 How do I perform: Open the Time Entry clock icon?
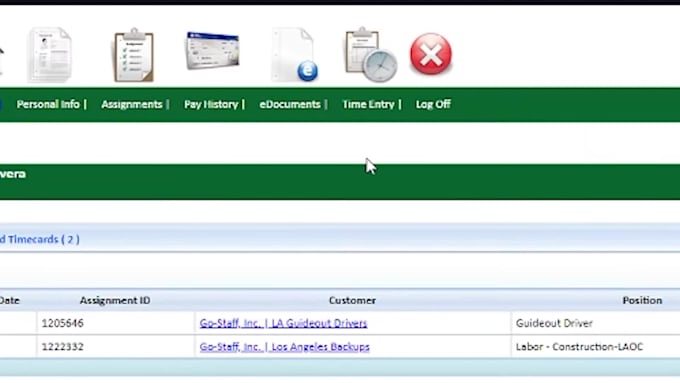pos(371,55)
